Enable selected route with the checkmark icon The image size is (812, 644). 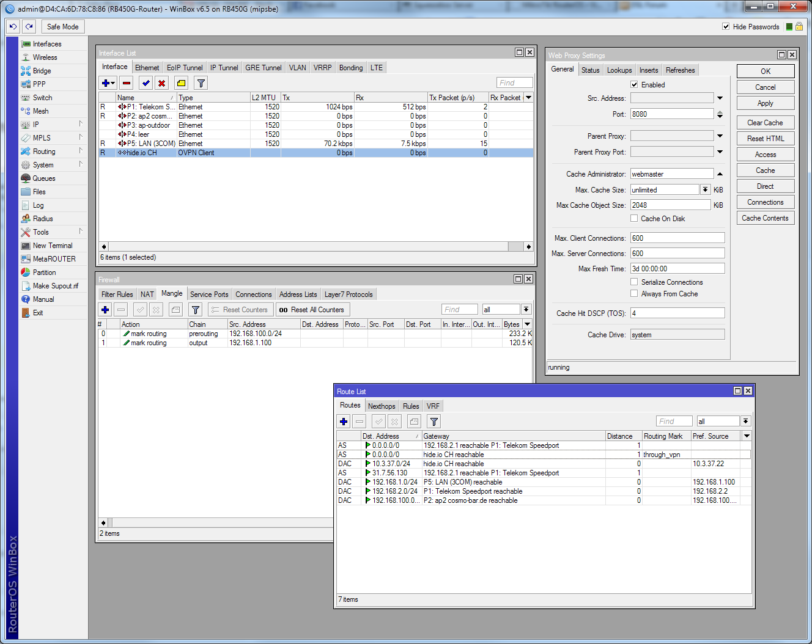click(378, 421)
